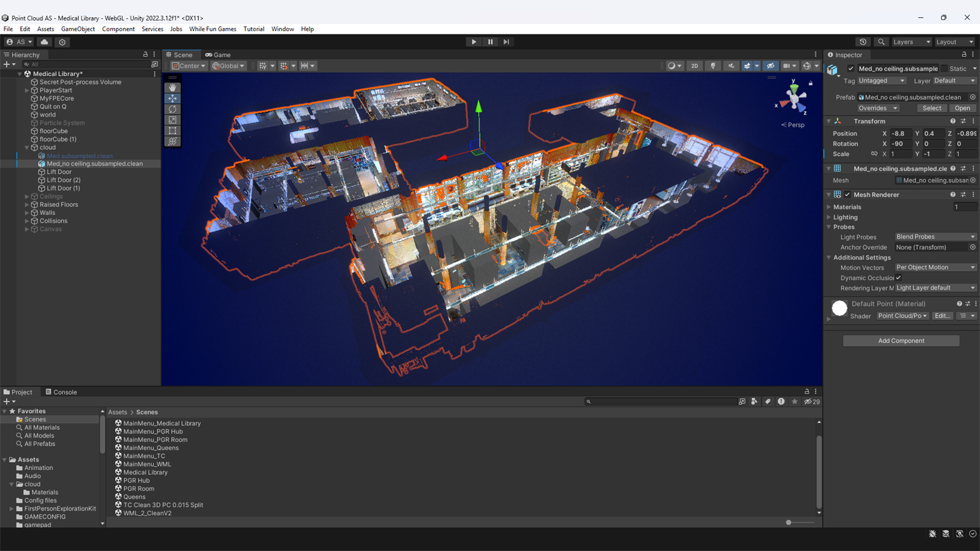Expand the Collisions hierarchy item

point(27,221)
